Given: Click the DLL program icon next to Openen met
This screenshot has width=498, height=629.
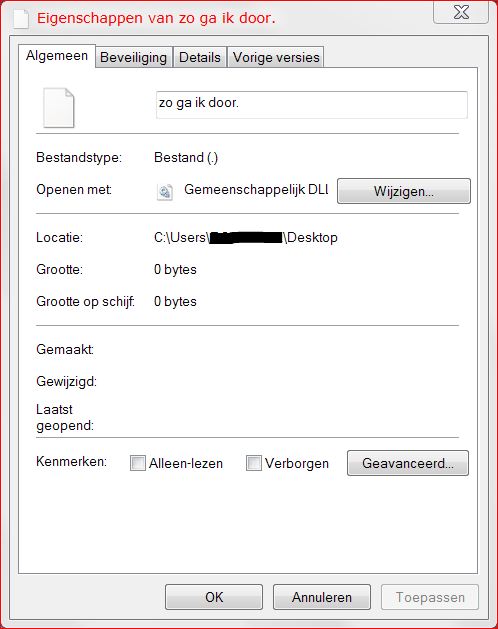Looking at the screenshot, I should click(x=165, y=192).
